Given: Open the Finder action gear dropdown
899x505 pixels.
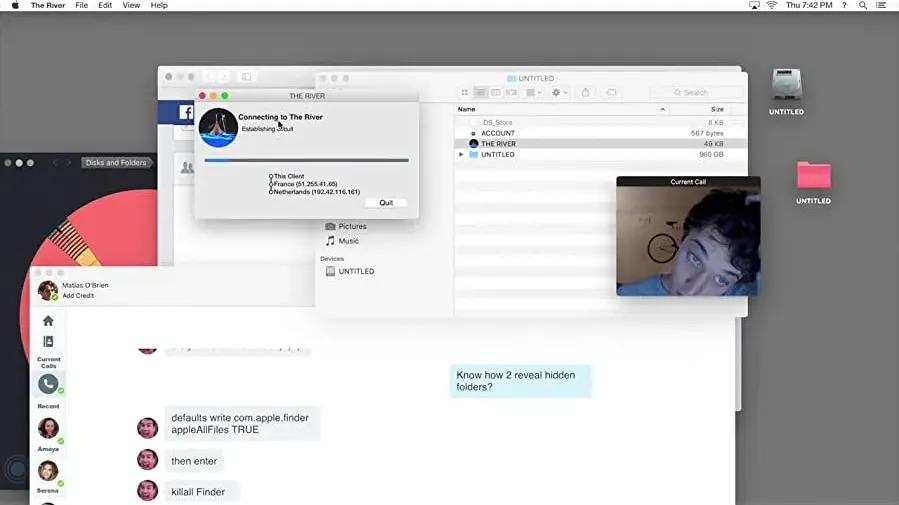Looking at the screenshot, I should tap(559, 92).
